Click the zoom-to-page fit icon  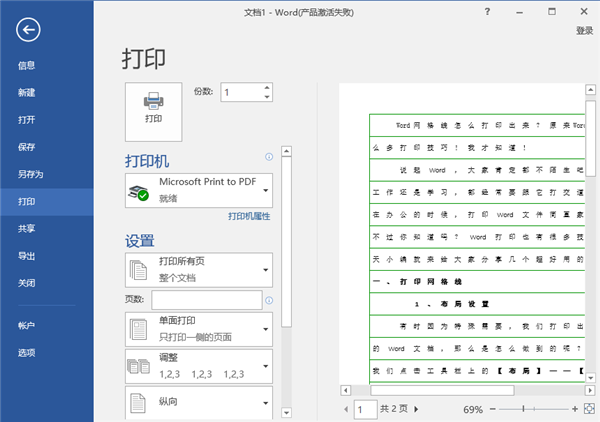point(589,409)
